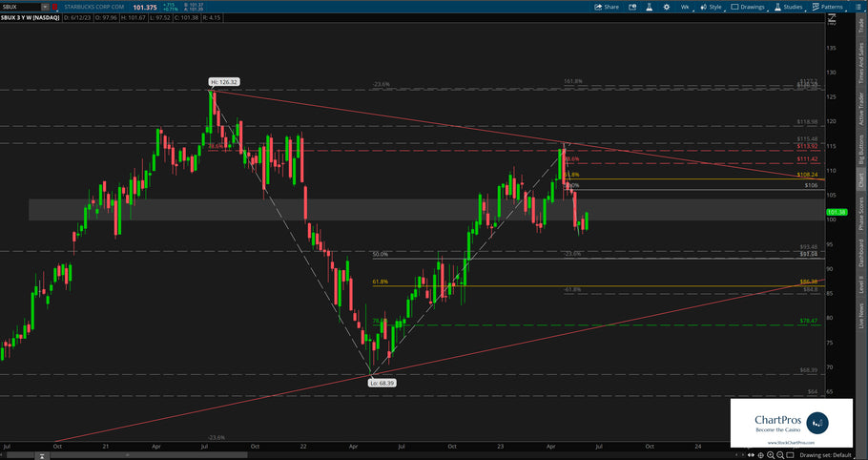
Task: Click the 161.8% Fibonacci extension label
Action: 573,81
